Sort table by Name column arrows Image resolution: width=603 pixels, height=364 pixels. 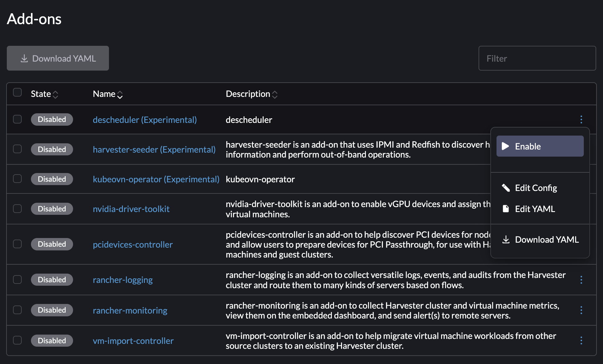[120, 94]
